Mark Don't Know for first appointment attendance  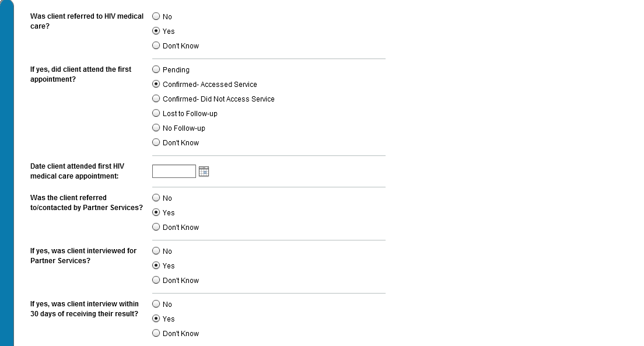[x=156, y=142]
